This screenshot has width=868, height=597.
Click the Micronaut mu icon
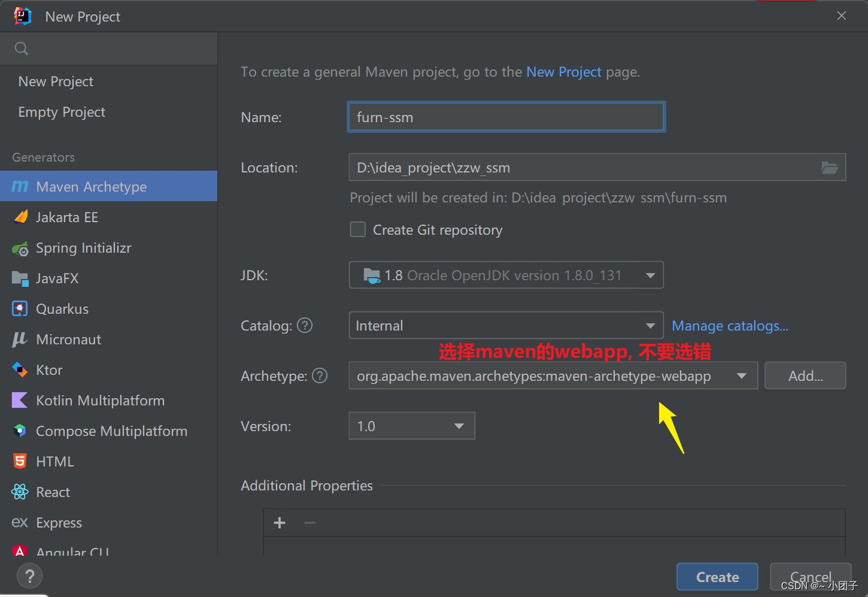coord(20,340)
